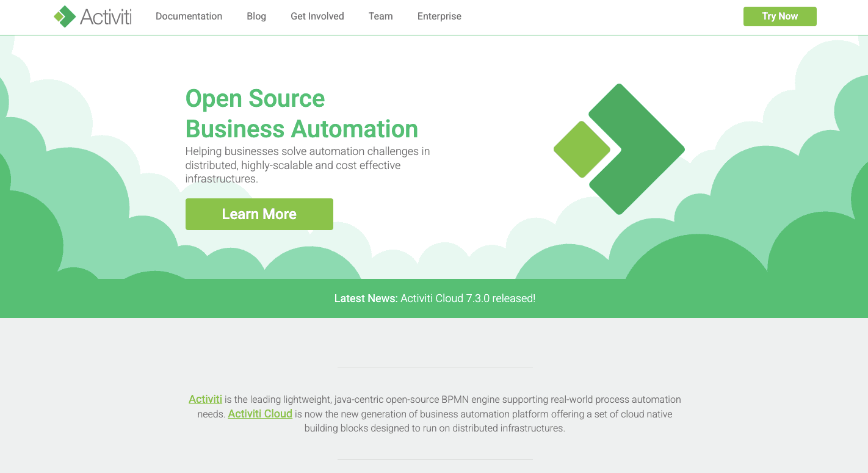The height and width of the screenshot is (473, 868).
Task: Click the divider line below intro paragraph
Action: (435, 459)
